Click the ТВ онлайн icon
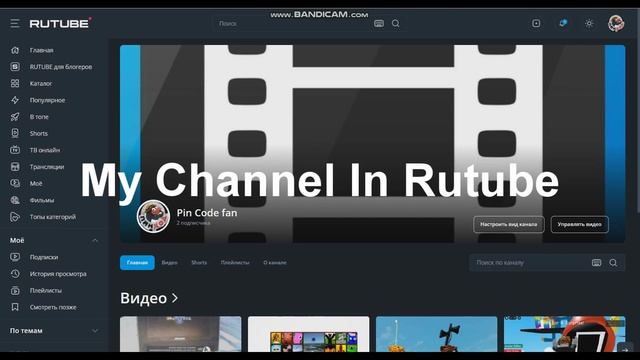The image size is (640, 360). coord(15,150)
